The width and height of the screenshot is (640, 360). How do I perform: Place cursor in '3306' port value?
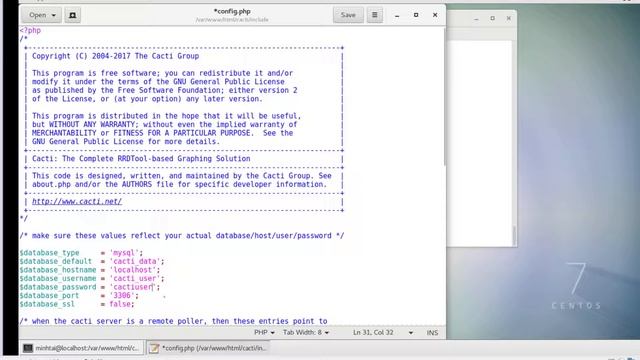coord(122,296)
